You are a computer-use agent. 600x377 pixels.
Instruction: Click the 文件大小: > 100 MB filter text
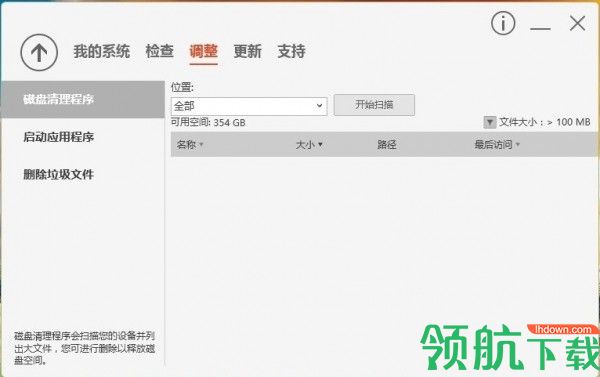pyautogui.click(x=545, y=122)
